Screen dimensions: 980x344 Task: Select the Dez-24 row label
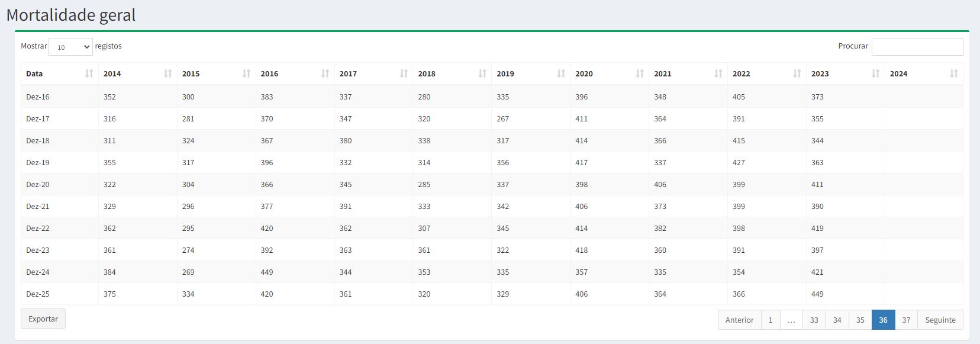pos(38,272)
